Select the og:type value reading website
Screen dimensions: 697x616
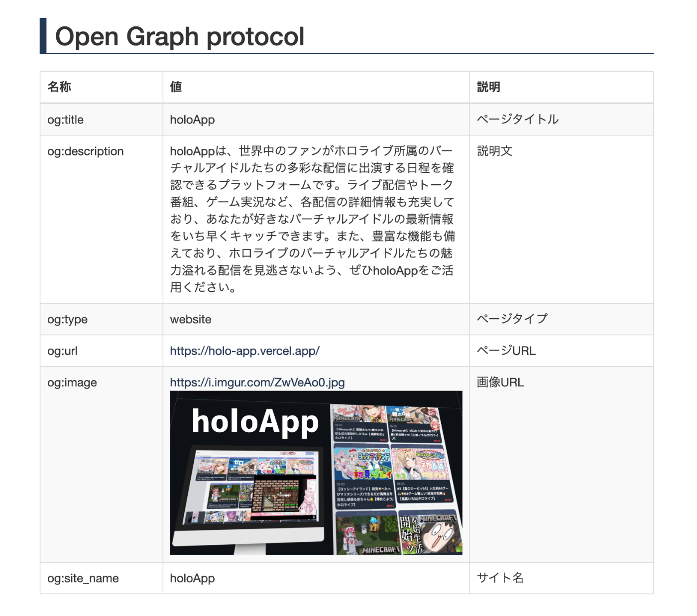[191, 319]
